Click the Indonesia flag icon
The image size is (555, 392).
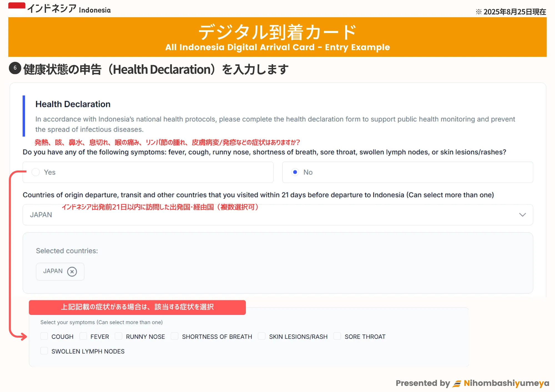pos(17,8)
